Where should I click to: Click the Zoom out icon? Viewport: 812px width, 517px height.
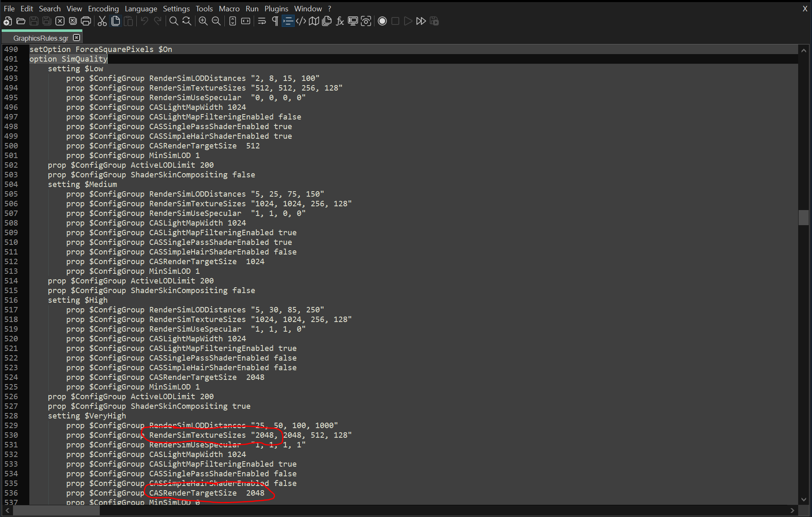216,21
